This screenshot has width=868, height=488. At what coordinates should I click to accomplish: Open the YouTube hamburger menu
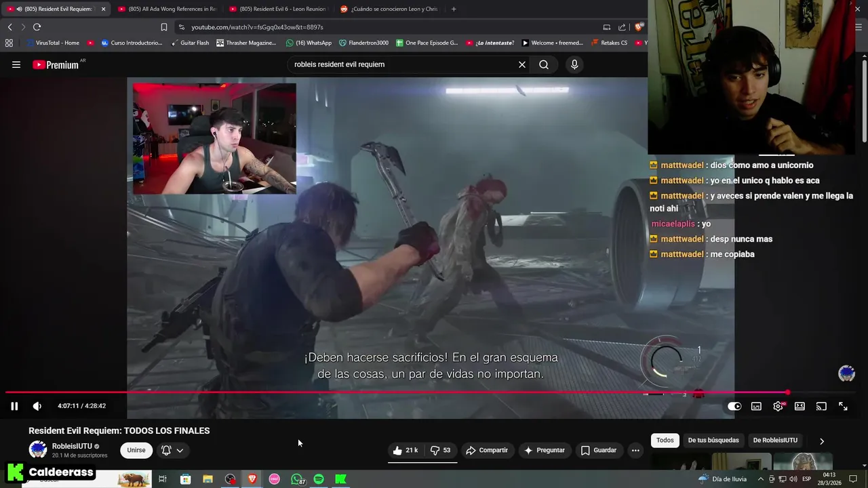click(x=16, y=64)
